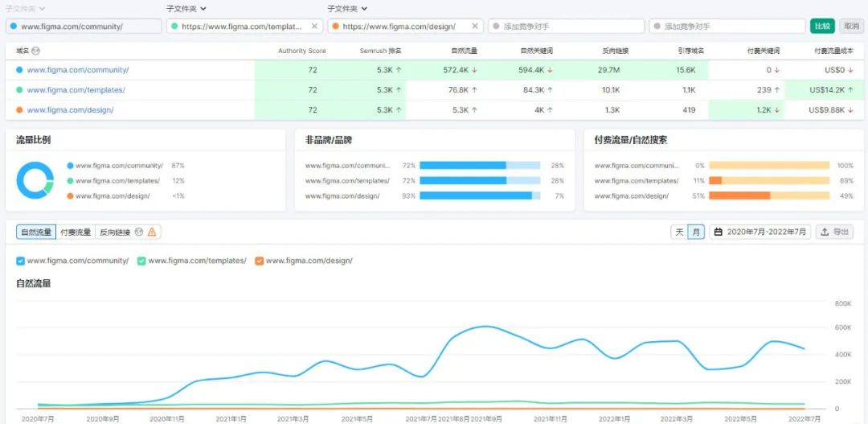Click the 87% legend entry in 流量比例
This screenshot has width=868, height=424.
coord(125,166)
